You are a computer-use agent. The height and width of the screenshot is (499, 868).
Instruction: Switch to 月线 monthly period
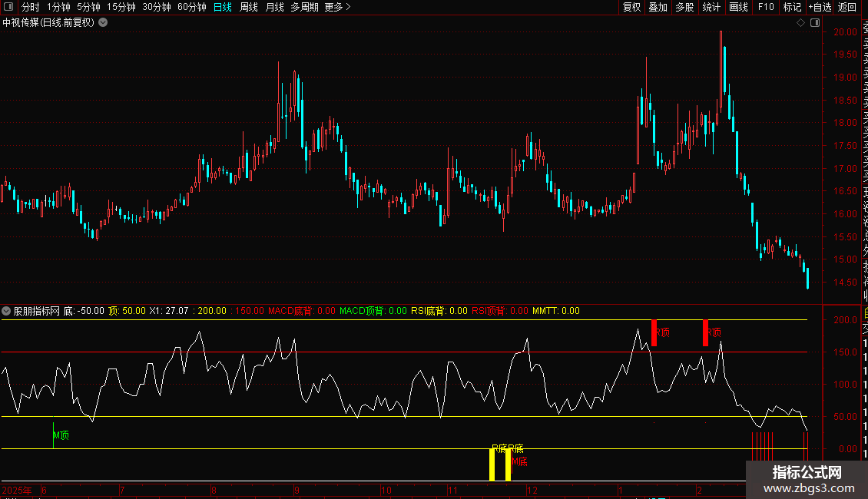(274, 7)
